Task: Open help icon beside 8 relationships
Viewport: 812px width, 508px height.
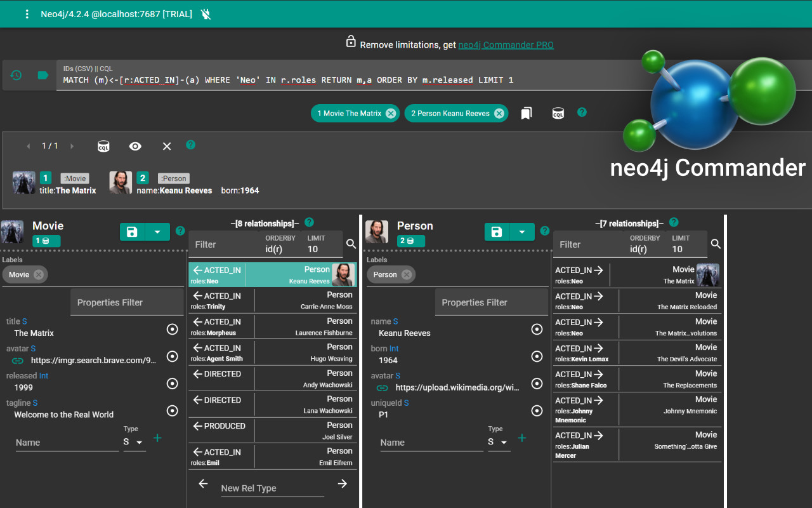Action: point(309,222)
